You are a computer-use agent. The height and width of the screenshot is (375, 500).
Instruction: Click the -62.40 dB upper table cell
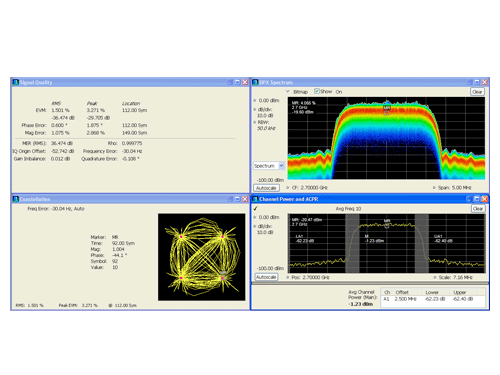pos(463,299)
